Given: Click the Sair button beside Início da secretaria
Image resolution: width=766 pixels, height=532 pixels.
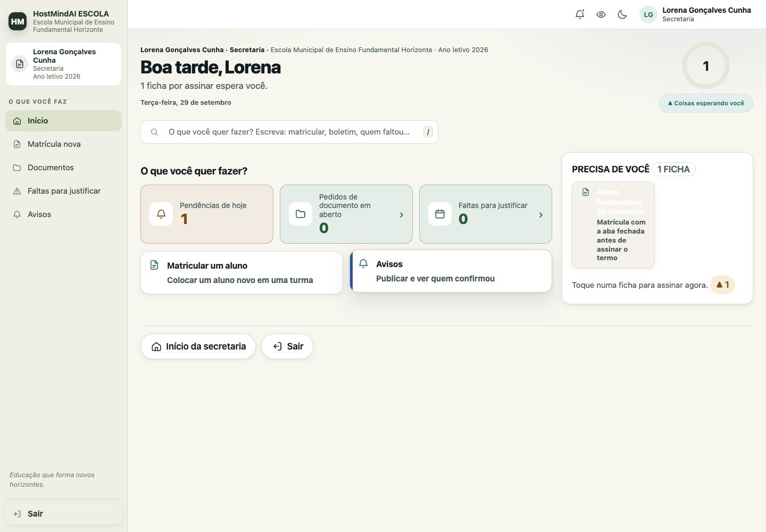Looking at the screenshot, I should coord(287,346).
